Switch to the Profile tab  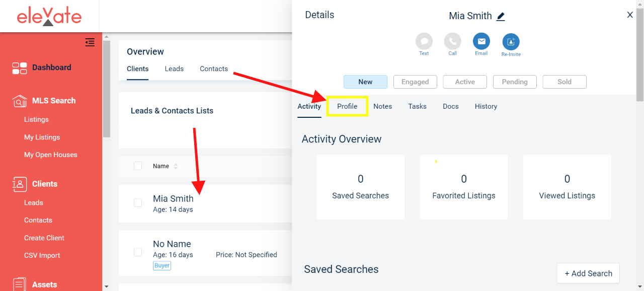coord(347,106)
